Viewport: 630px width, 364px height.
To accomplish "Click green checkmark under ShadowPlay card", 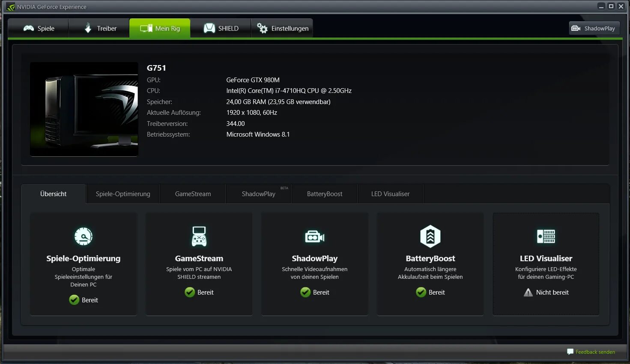I will (305, 292).
